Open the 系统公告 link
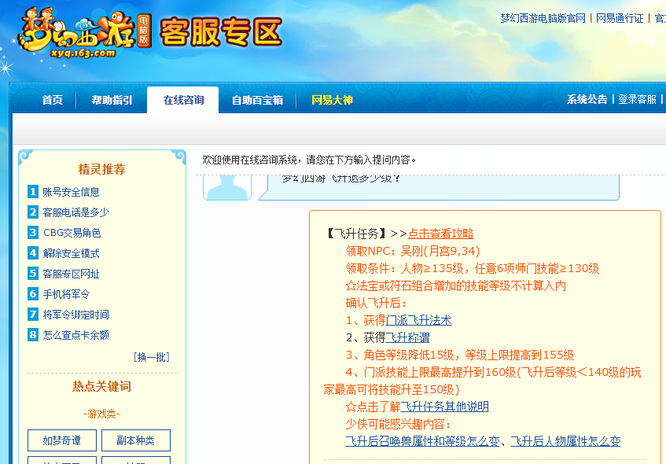 point(587,99)
